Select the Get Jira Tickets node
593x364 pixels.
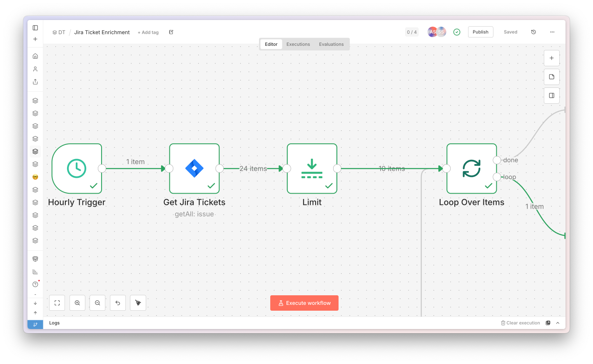pos(194,169)
